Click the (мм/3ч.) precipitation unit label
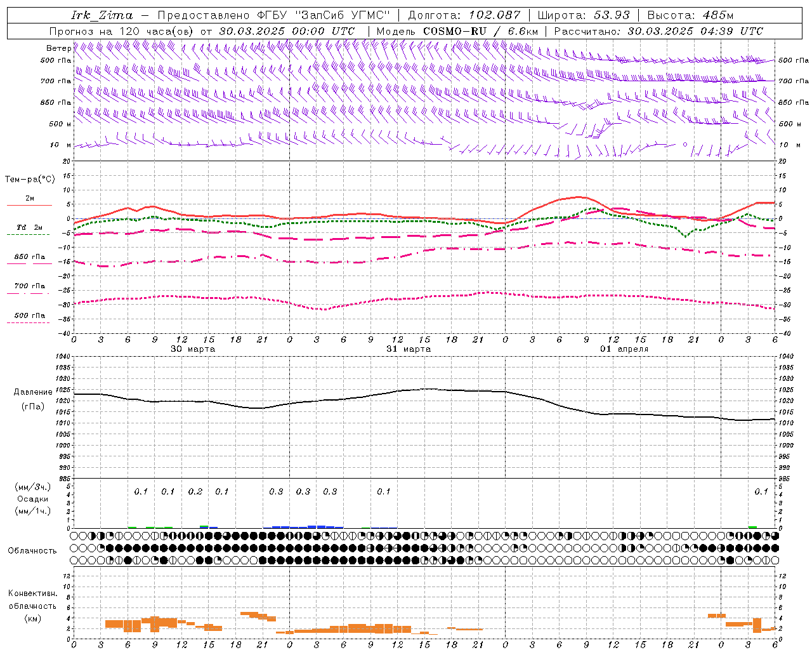Image resolution: width=812 pixels, height=650 pixels. click(x=33, y=487)
